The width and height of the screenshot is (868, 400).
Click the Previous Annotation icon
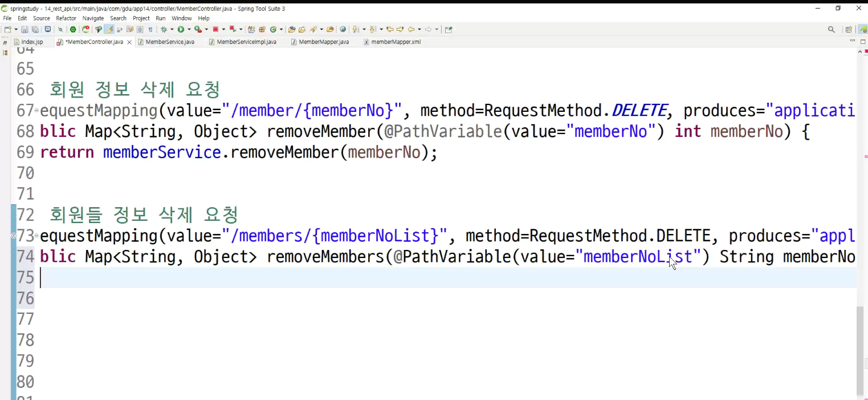click(372, 29)
